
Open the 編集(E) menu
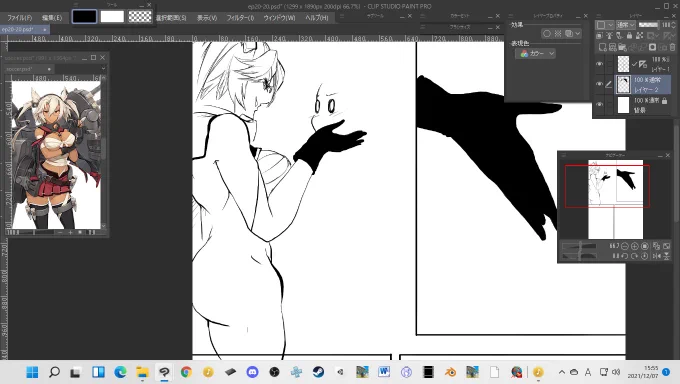52,18
